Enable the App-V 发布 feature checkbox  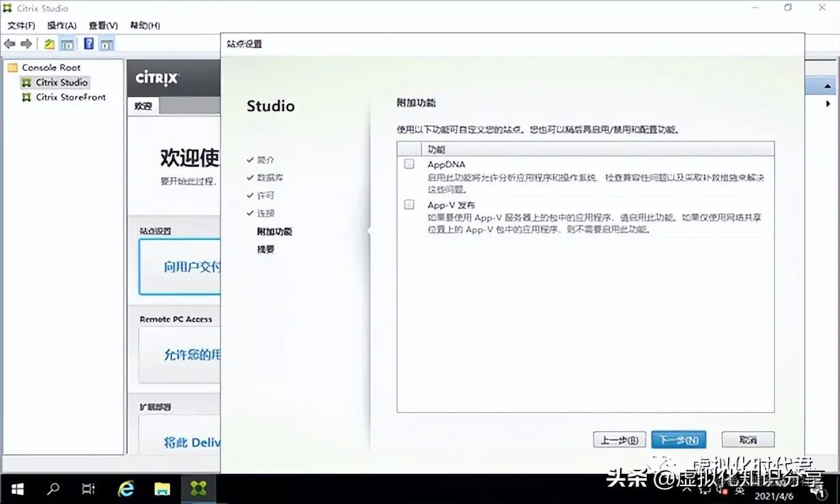tap(409, 204)
